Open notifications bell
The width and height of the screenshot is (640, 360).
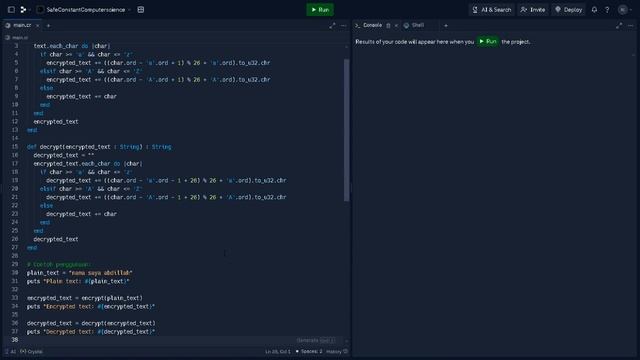click(x=594, y=9)
